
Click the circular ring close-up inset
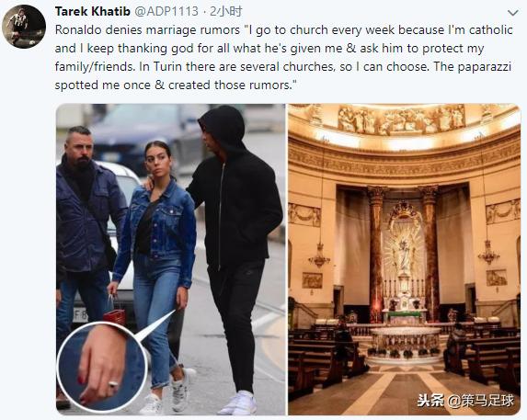click(x=102, y=367)
